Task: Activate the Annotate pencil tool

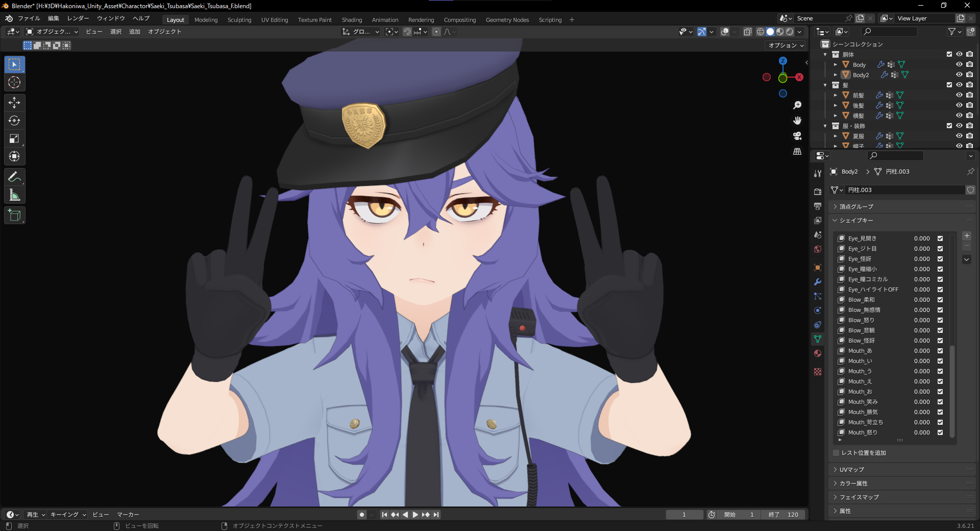Action: 14,177
